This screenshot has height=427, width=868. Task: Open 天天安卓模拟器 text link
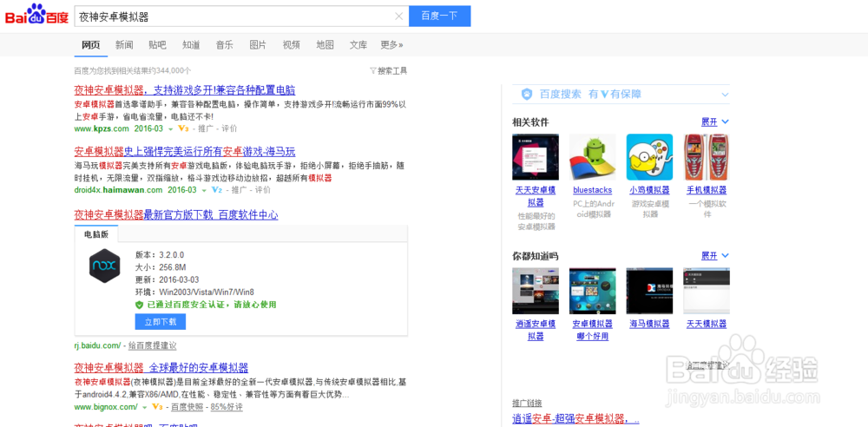(x=536, y=196)
